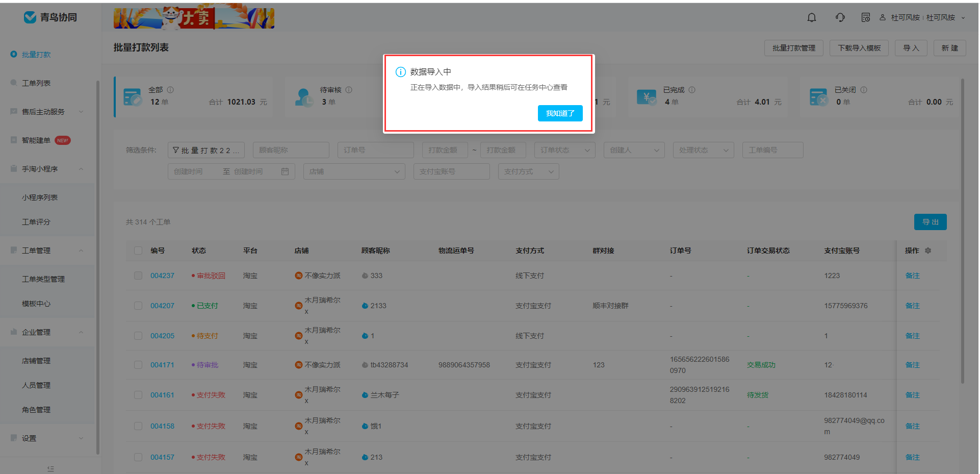Click the 下载导入模板 button

click(859, 48)
